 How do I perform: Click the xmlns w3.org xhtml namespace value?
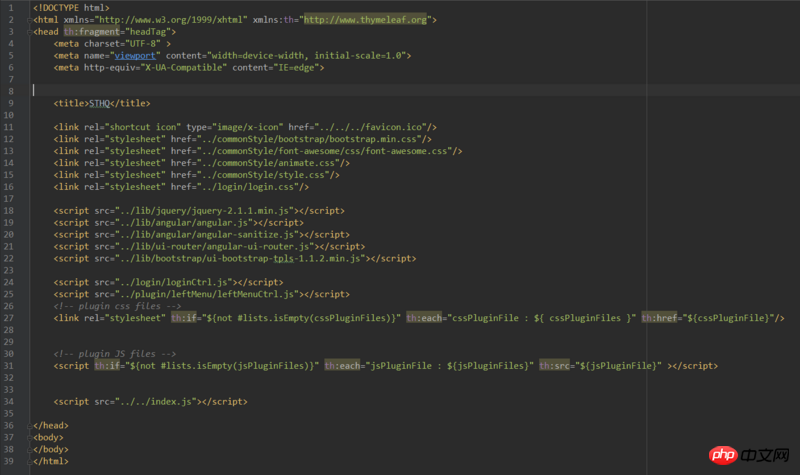[171, 20]
